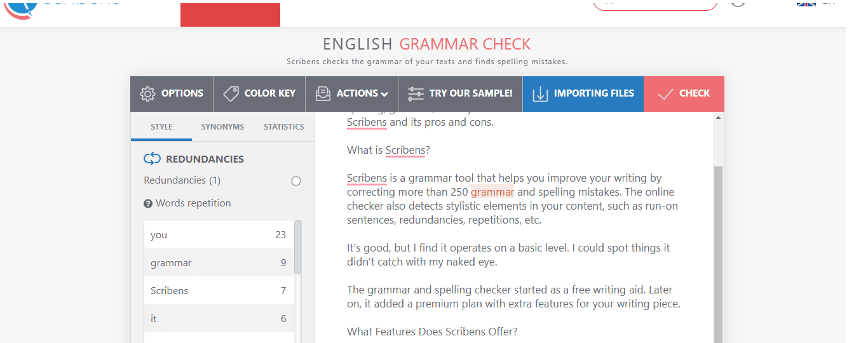The width and height of the screenshot is (868, 343).
Task: Click the REDUNDANCIES section heading
Action: coord(205,159)
